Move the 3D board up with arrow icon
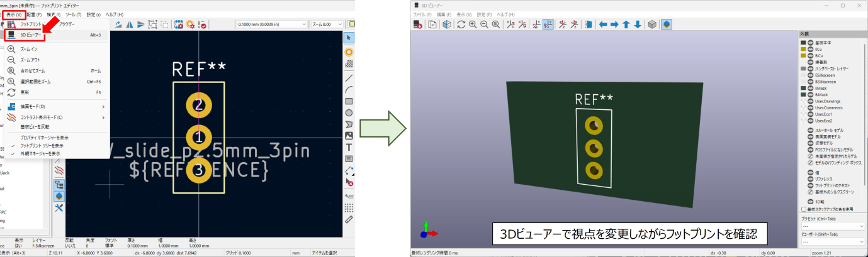The height and width of the screenshot is (257, 868). tap(626, 25)
